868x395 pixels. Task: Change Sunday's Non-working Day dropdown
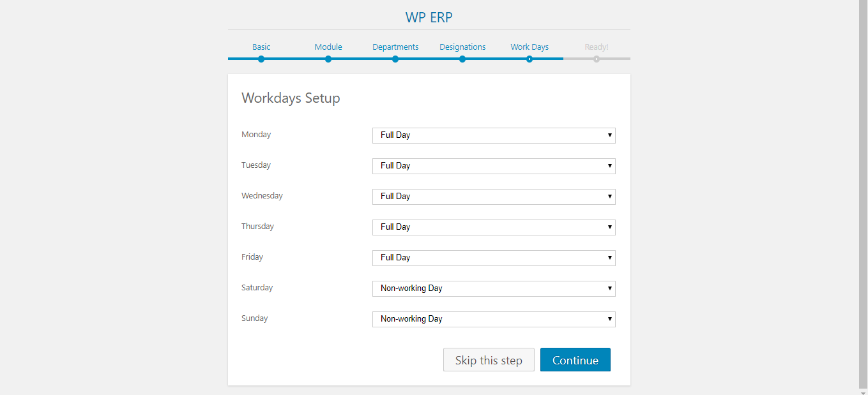coord(494,319)
